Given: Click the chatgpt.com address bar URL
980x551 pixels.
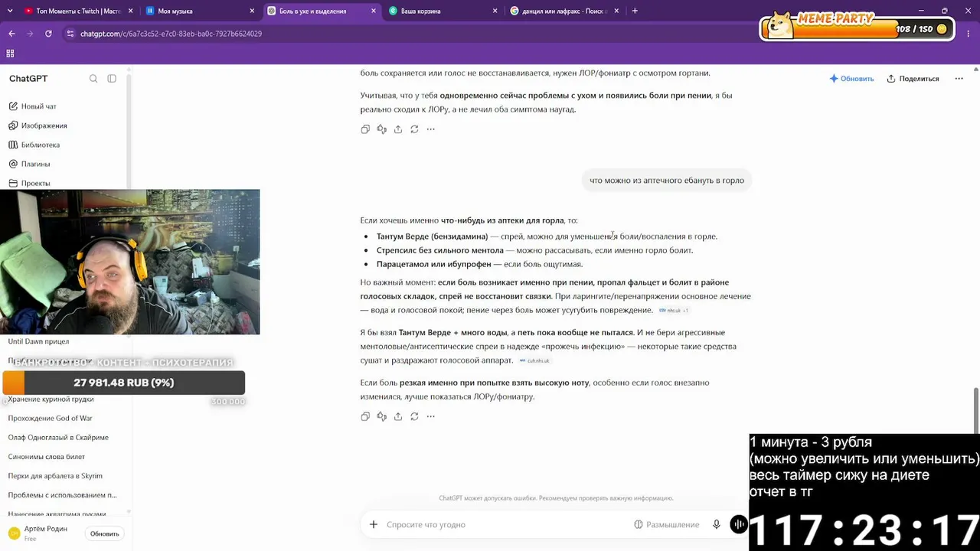Looking at the screenshot, I should tap(171, 34).
